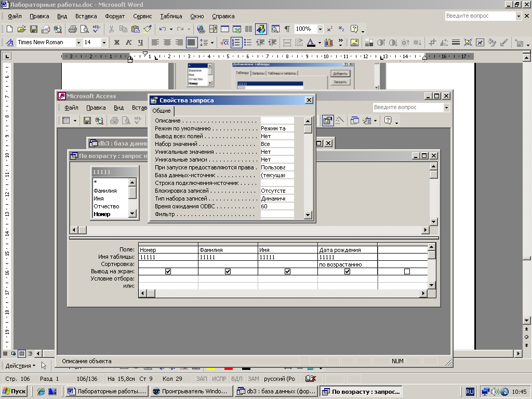Center the paragraph text
The image size is (532, 399).
(x=167, y=43)
